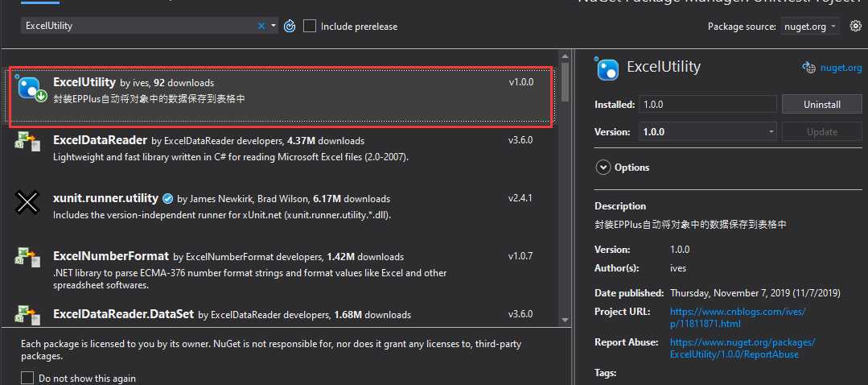The height and width of the screenshot is (385, 868).
Task: Click the 1.42M downloads count text
Action: tap(365, 257)
